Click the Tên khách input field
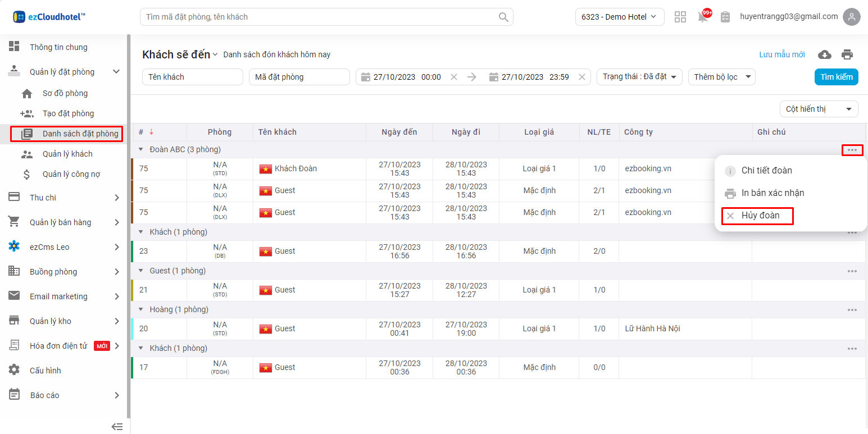Viewport: 868px width, 434px height. [x=192, y=77]
